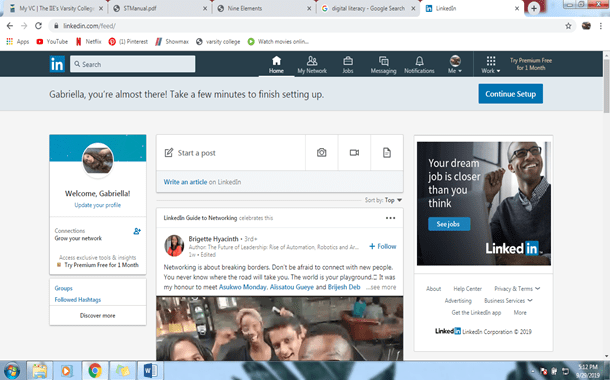Open the Sort by Top dropdown
Image resolution: width=610 pixels, height=380 pixels.
pos(383,200)
